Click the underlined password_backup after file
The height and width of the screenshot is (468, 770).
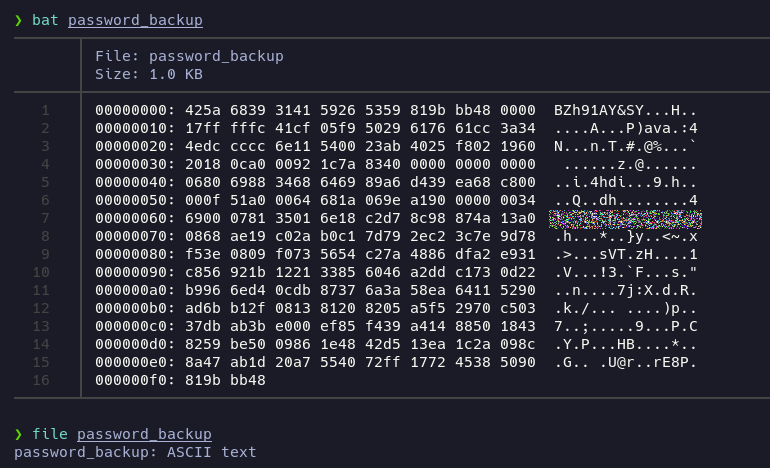click(144, 433)
